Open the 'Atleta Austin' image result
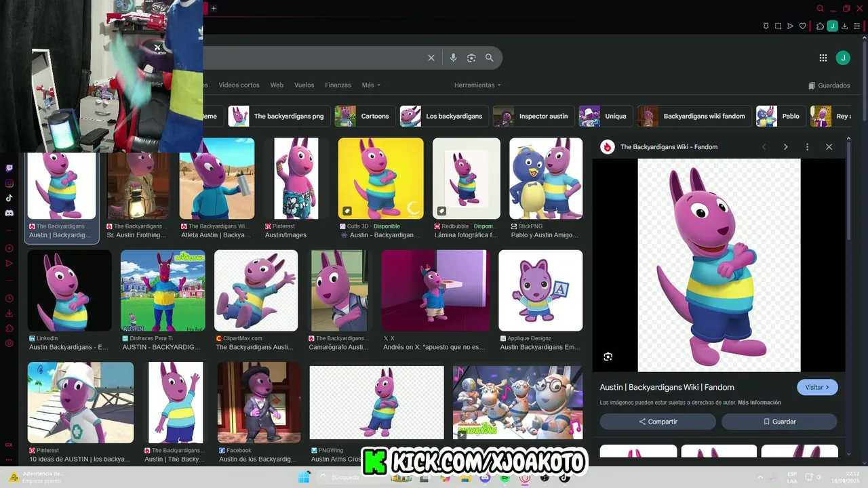Screen dimensions: 868x488 point(217,178)
